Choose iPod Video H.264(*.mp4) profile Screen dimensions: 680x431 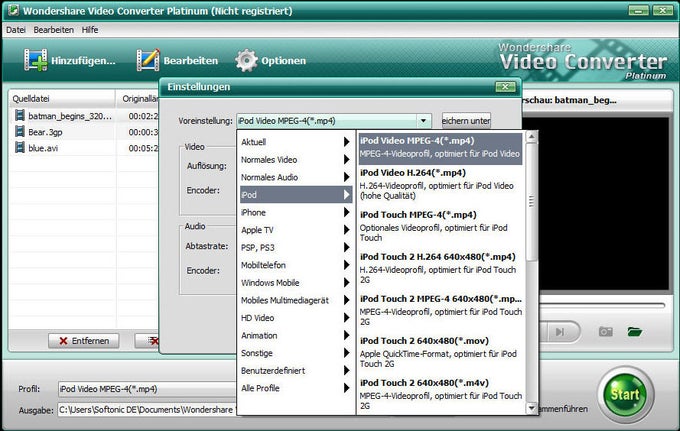441,184
